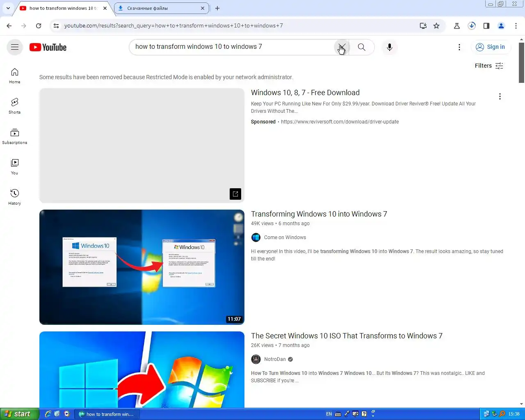Open Chrome profile avatar

(501, 26)
